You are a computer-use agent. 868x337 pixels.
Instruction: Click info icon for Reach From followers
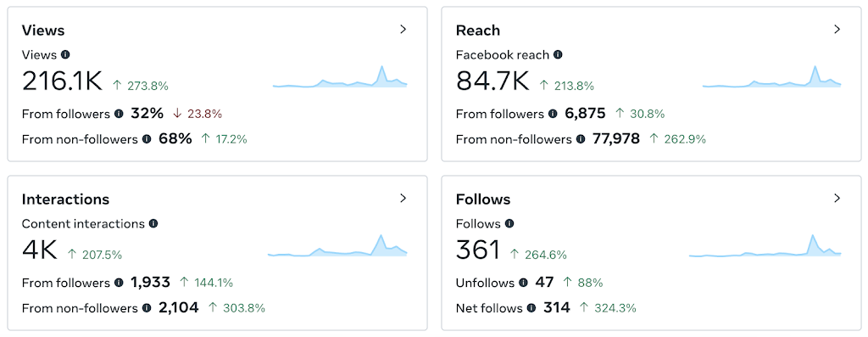click(x=553, y=115)
